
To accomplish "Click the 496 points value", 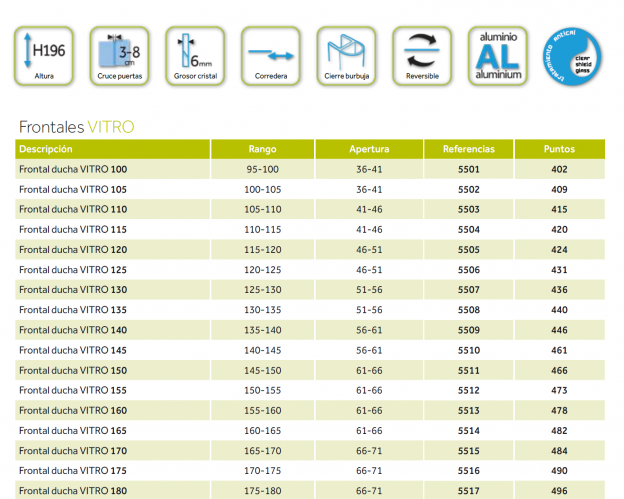I will pyautogui.click(x=559, y=491).
